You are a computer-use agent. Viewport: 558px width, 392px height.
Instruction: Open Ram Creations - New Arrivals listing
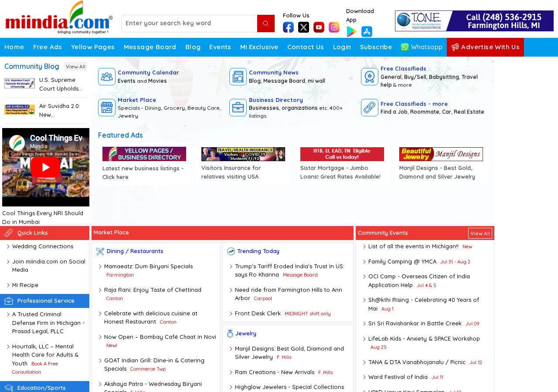pyautogui.click(x=275, y=372)
